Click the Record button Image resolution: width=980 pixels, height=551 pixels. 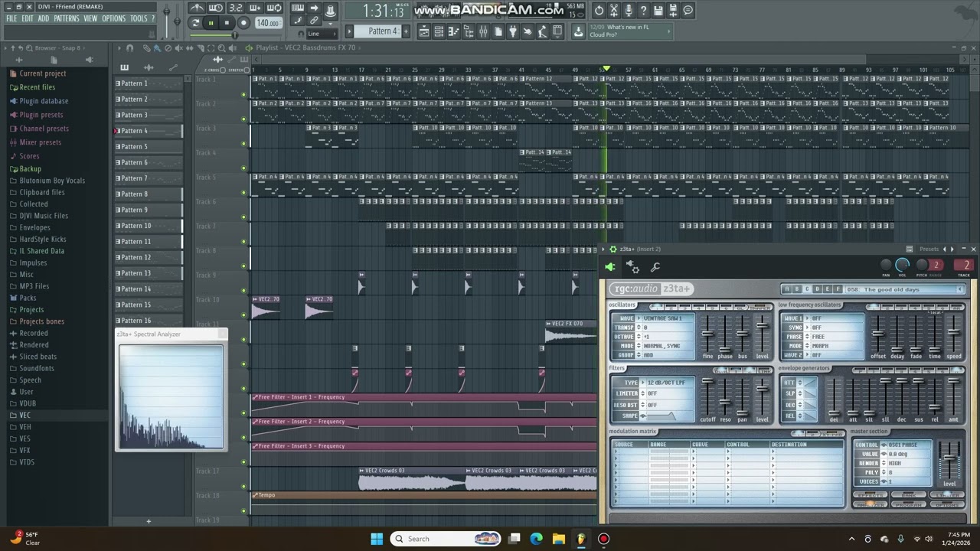(243, 23)
